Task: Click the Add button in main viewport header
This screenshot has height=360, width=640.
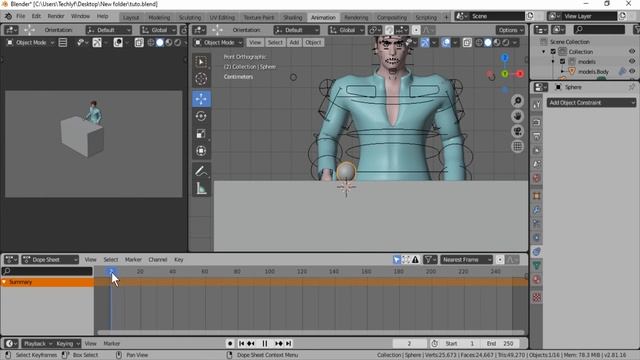Action: [294, 42]
